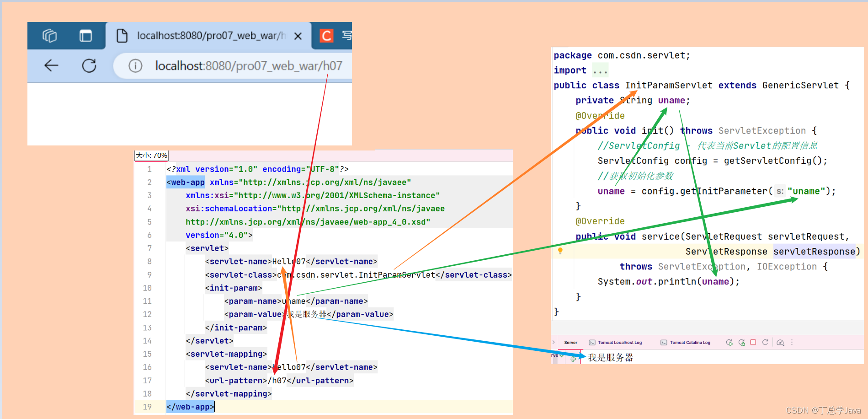Toggle the browser sidebar panel icon

tap(86, 36)
